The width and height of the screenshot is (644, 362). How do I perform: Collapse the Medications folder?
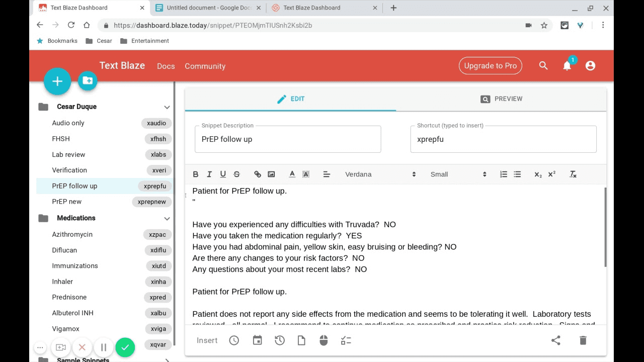tap(167, 218)
